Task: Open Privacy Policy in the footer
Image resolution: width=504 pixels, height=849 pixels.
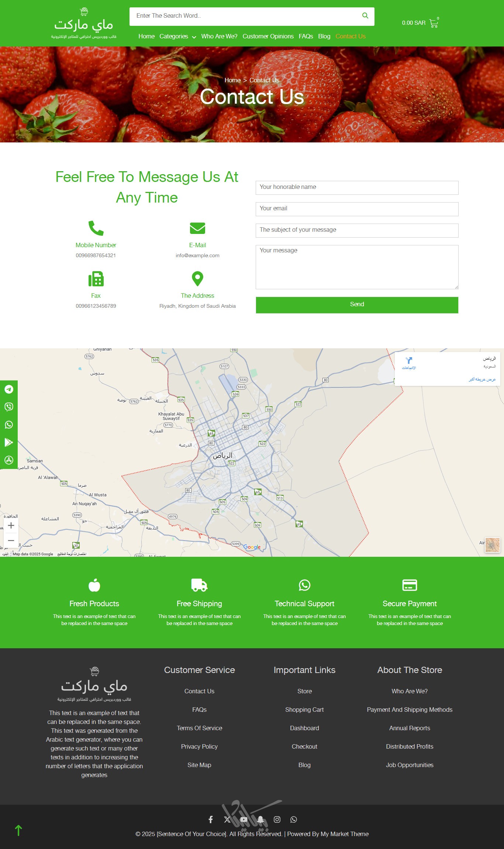Action: click(199, 746)
